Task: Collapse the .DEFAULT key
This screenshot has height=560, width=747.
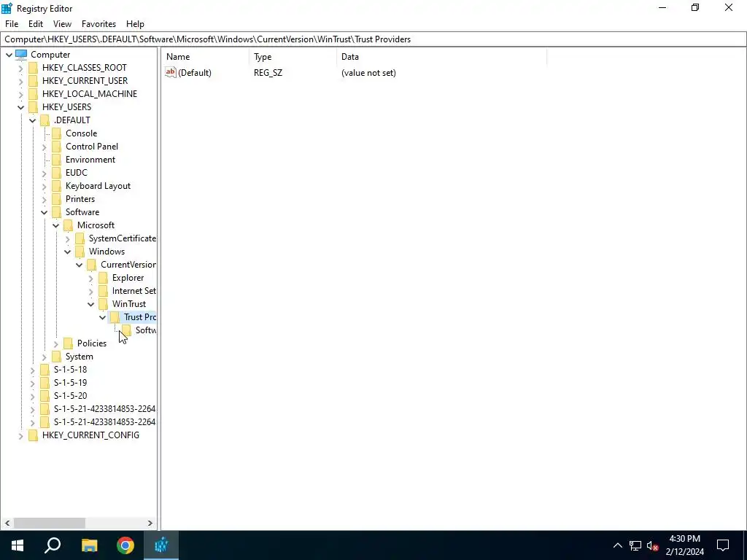Action: click(x=32, y=120)
